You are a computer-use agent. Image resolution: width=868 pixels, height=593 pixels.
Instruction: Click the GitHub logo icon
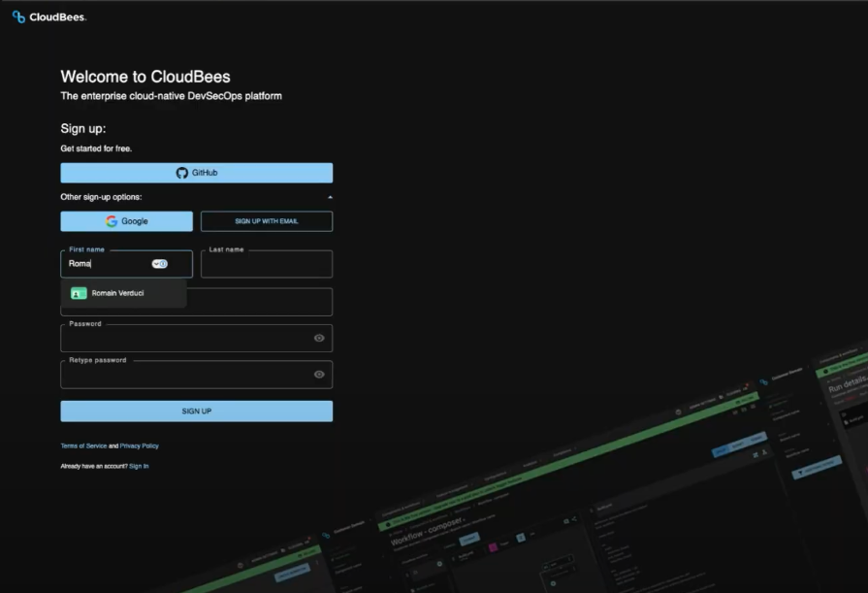click(181, 172)
